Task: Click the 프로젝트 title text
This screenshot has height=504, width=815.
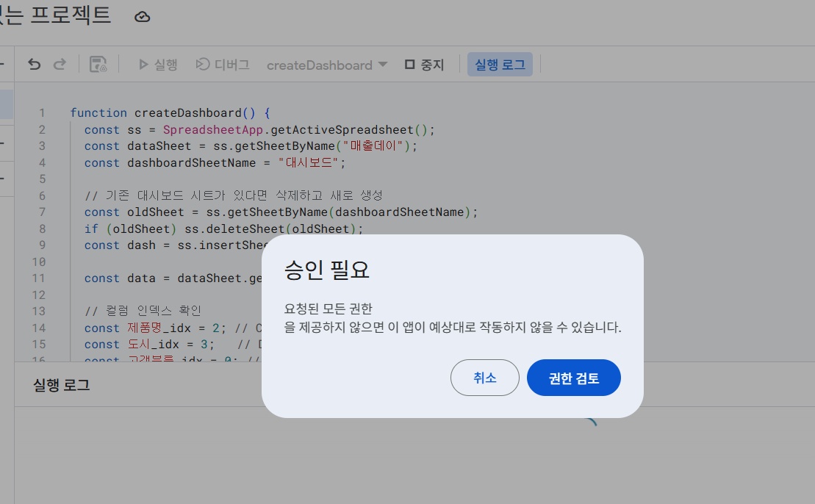Action: point(71,15)
